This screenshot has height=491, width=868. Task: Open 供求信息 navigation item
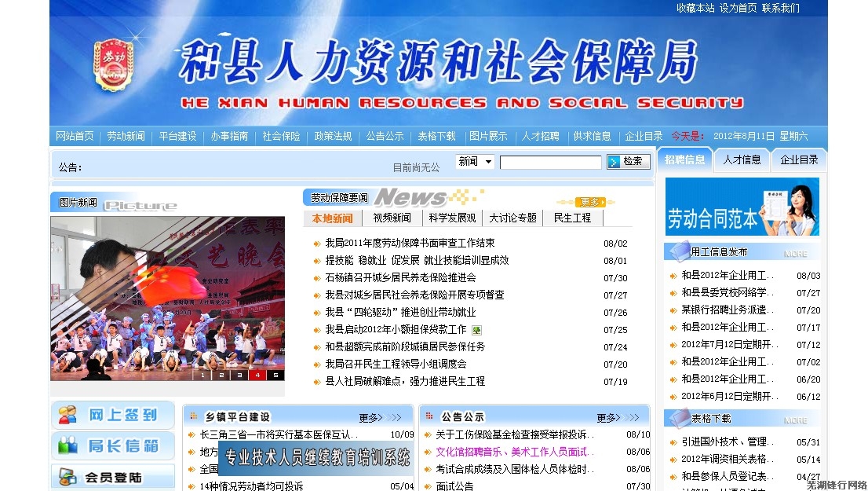coord(592,137)
